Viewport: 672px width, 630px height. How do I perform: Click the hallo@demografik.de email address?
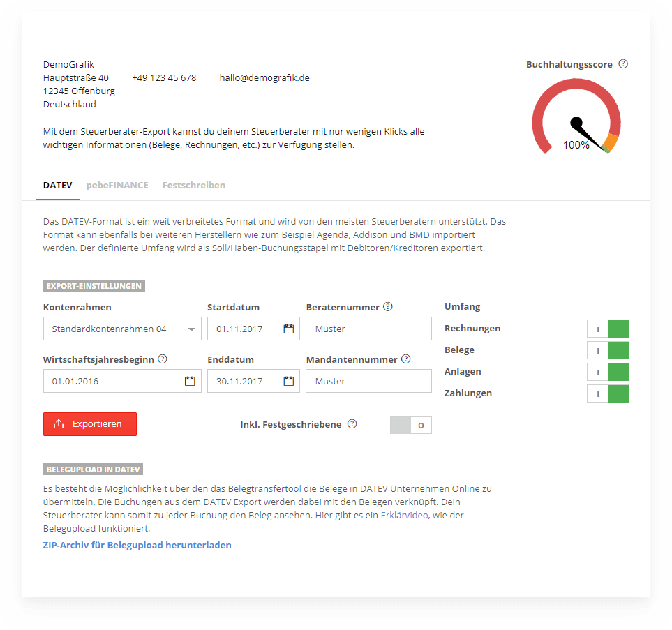pyautogui.click(x=264, y=77)
